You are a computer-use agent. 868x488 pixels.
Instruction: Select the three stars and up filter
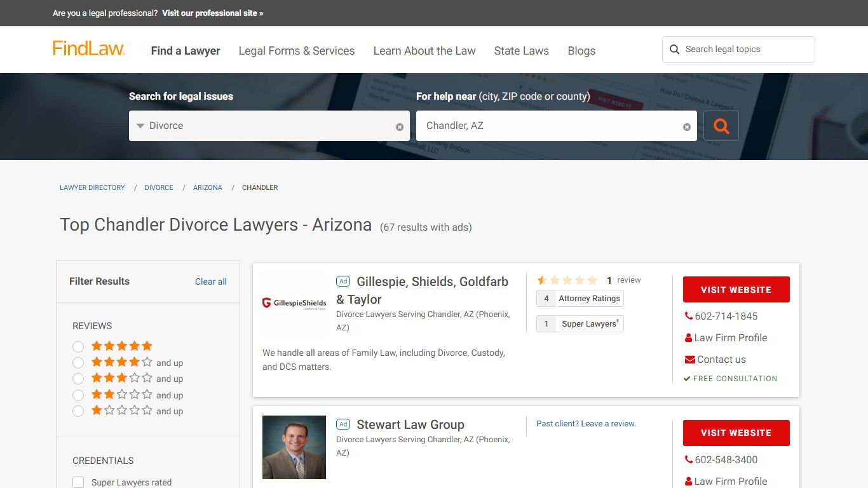pos(78,379)
